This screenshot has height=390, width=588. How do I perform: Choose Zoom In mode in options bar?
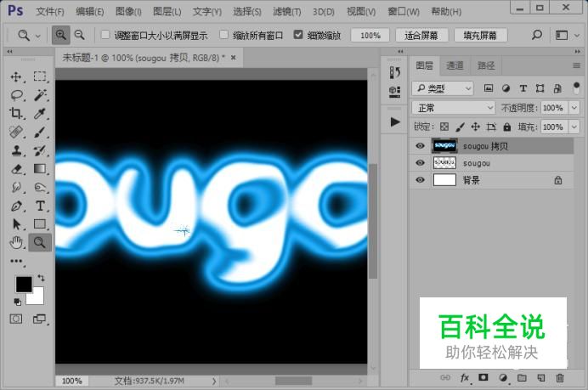[60, 35]
